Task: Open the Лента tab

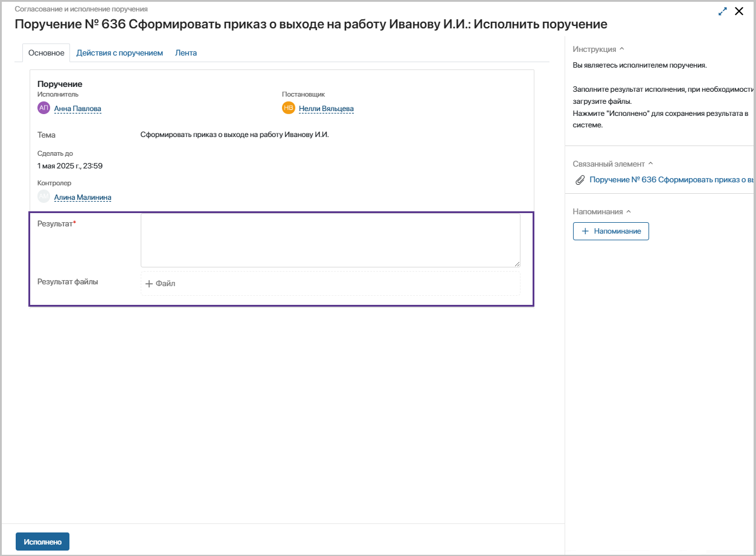Action: pos(186,53)
